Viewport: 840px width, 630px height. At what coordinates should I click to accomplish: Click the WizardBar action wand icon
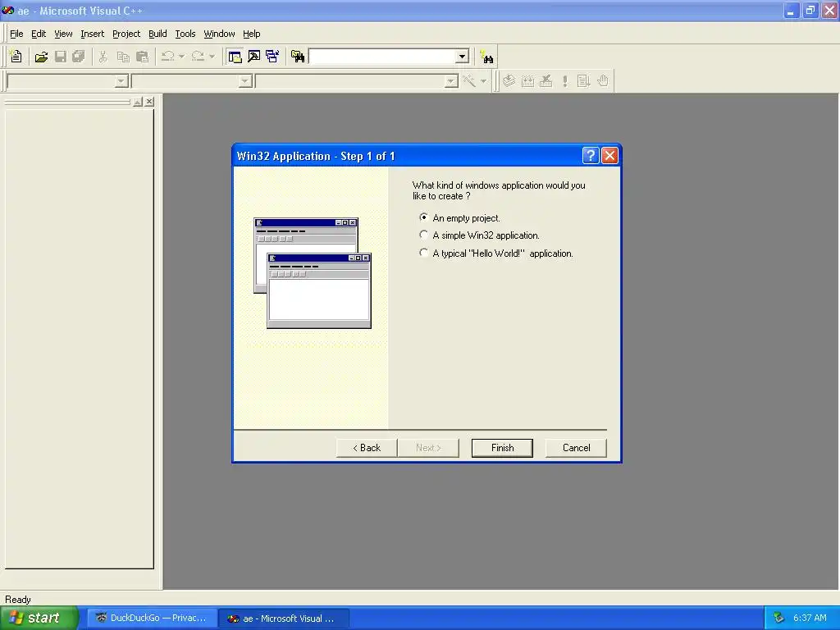pyautogui.click(x=468, y=81)
